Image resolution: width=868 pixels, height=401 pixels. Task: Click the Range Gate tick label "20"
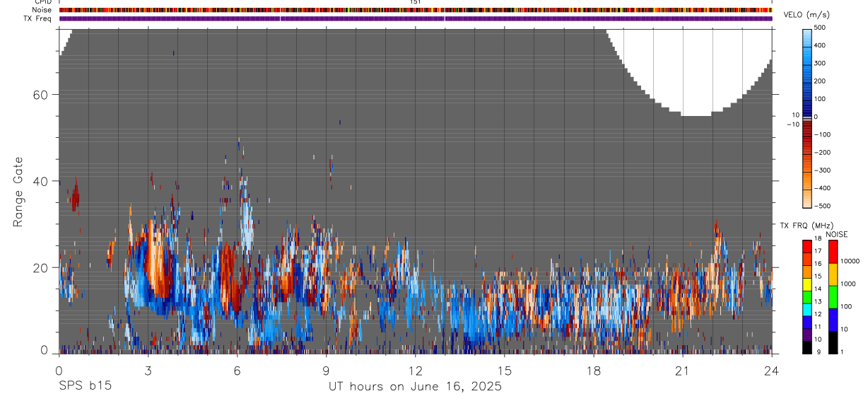(40, 267)
